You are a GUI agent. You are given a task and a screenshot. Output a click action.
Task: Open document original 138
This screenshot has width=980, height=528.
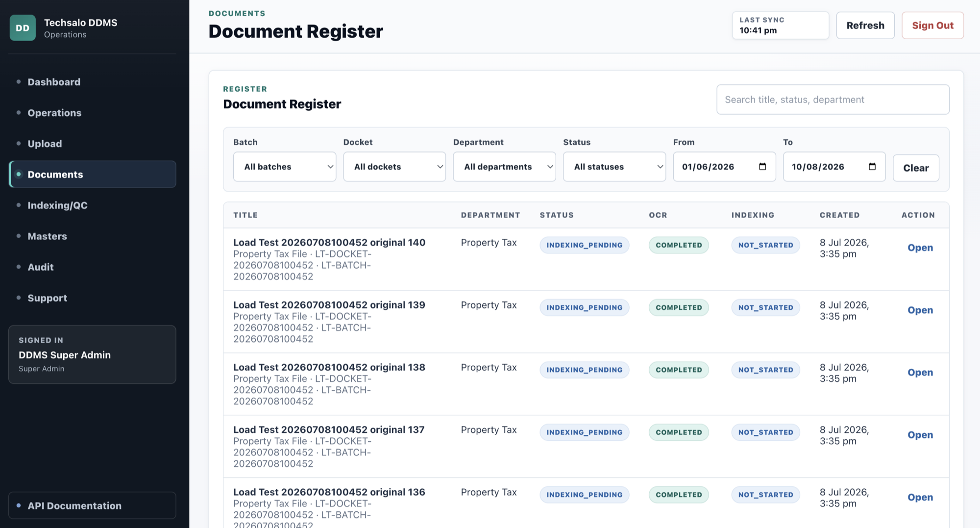pyautogui.click(x=920, y=372)
